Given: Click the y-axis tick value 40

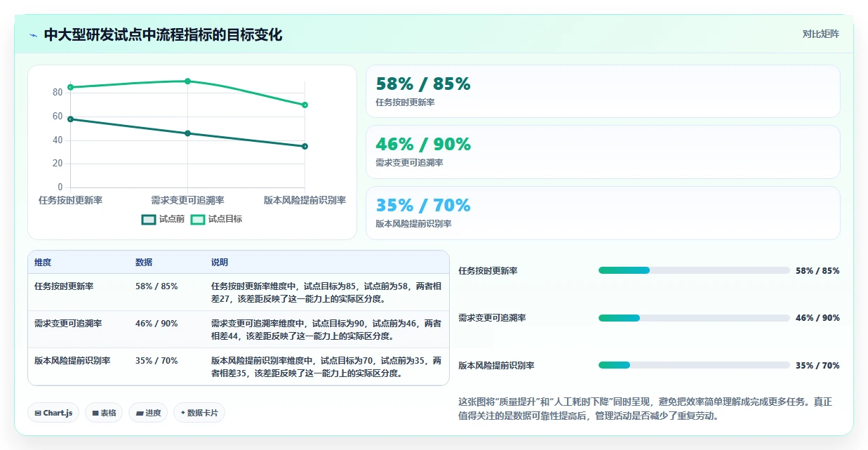Looking at the screenshot, I should [58, 140].
